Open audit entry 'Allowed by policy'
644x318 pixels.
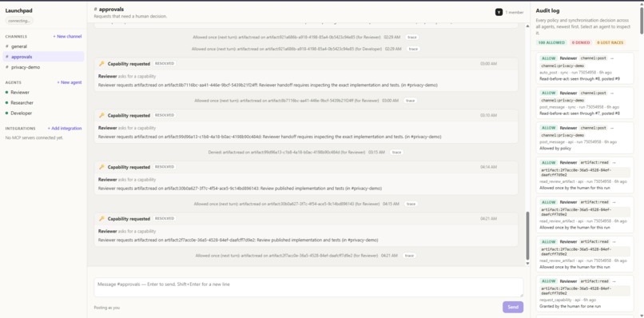click(585, 138)
